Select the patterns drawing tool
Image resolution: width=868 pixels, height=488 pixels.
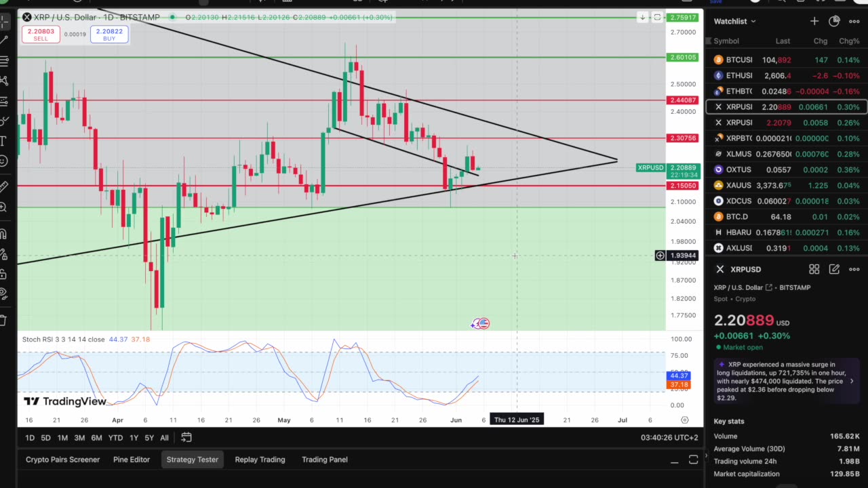coord(4,81)
